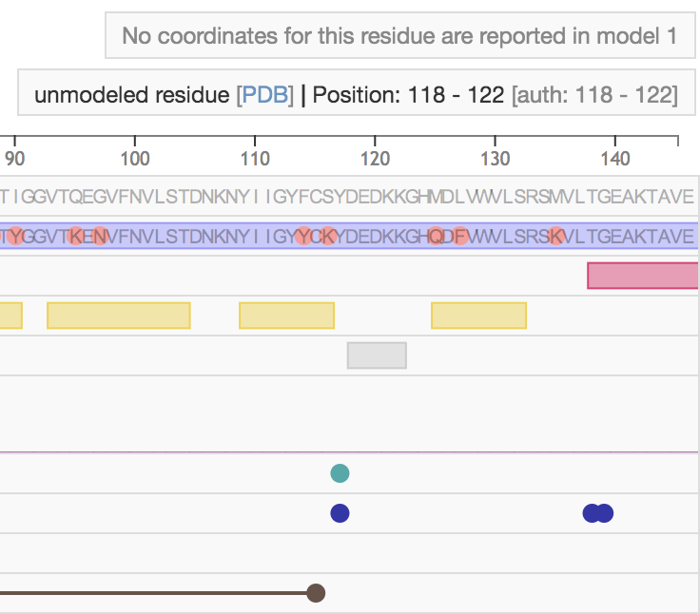Select the highlighted Q mutation in the sequence
The image size is (700, 614).
[x=437, y=236]
